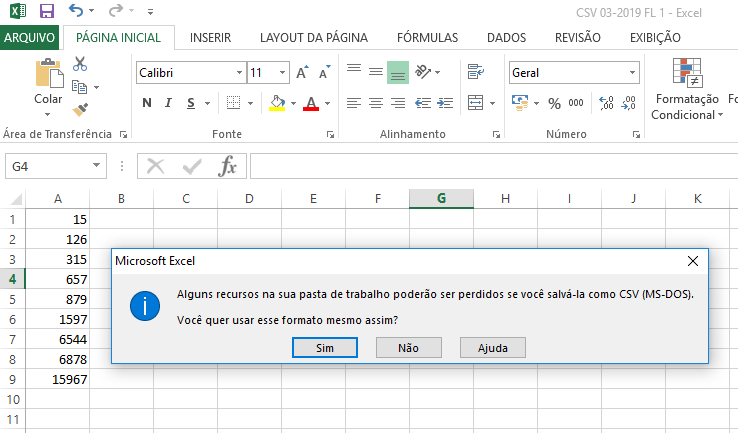Image resolution: width=738 pixels, height=433 pixels.
Task: Apply percent style format
Action: point(554,103)
